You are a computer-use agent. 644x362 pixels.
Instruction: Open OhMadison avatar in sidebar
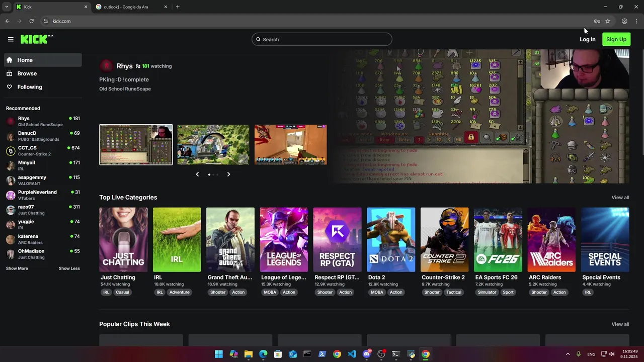click(x=11, y=254)
